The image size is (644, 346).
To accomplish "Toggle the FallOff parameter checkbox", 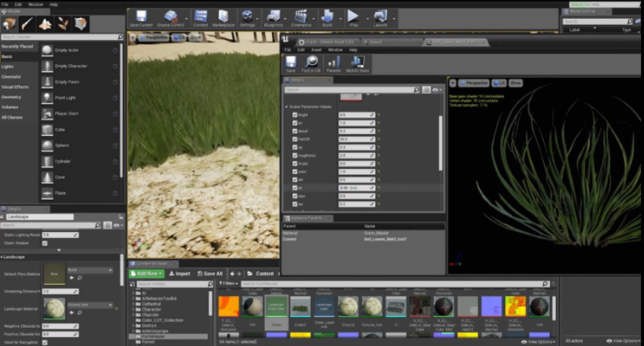I will [295, 139].
